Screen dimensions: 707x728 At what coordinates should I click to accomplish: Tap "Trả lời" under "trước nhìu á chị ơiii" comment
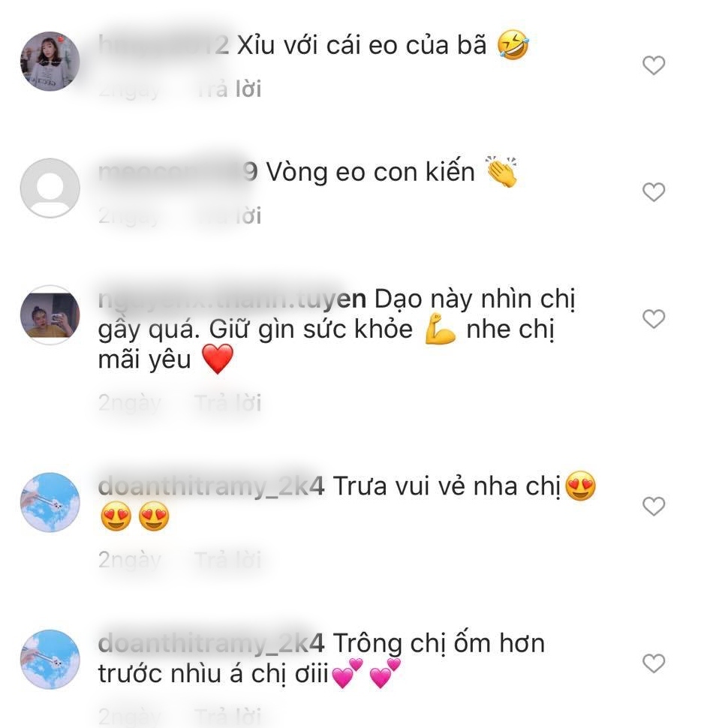(228, 717)
